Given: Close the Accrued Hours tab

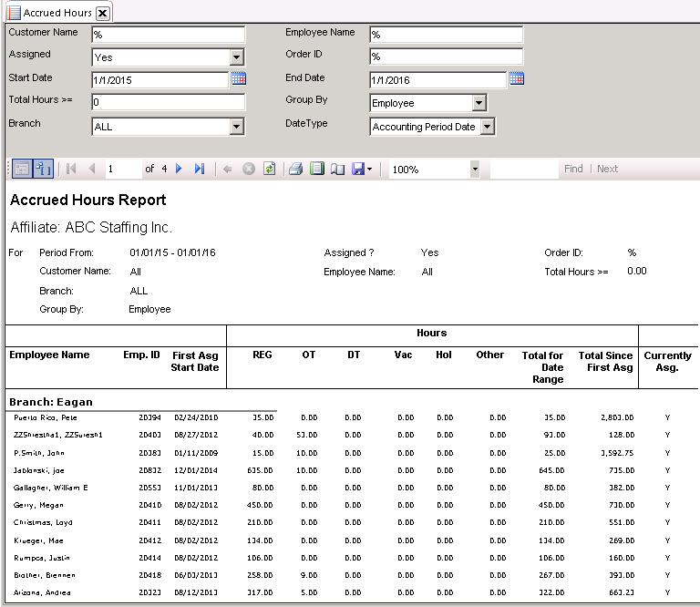Looking at the screenshot, I should [103, 13].
